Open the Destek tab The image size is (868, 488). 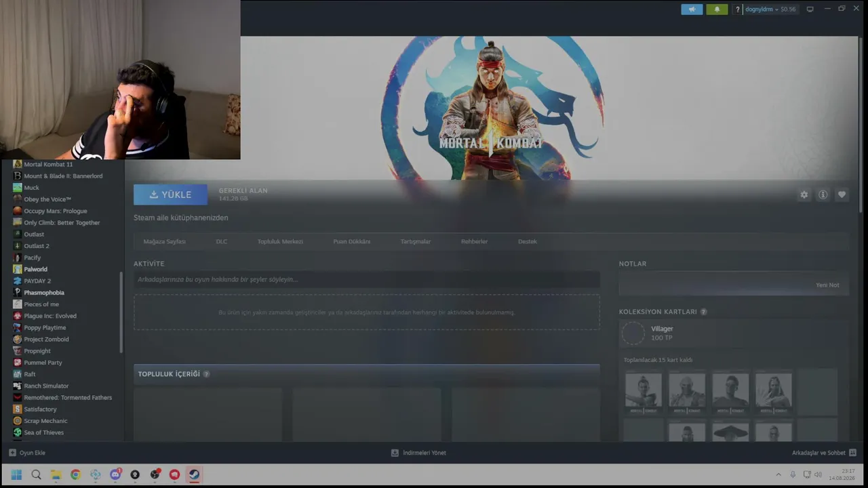pos(528,241)
